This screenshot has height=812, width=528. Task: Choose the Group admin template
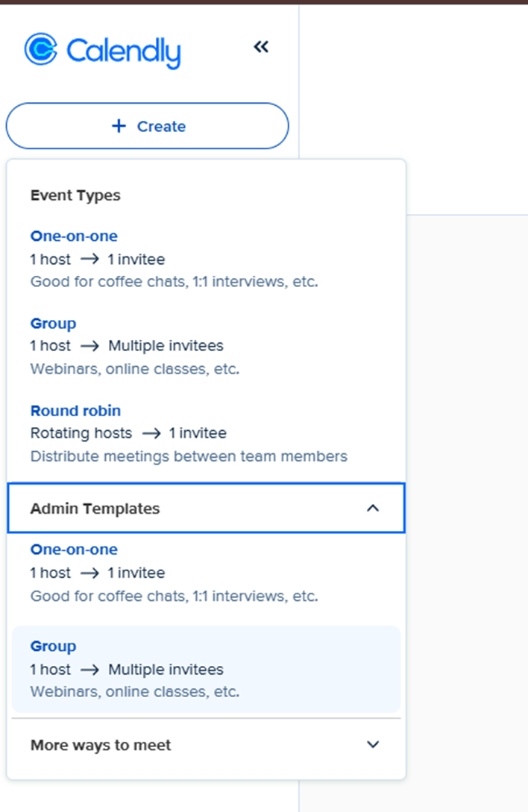pos(53,646)
